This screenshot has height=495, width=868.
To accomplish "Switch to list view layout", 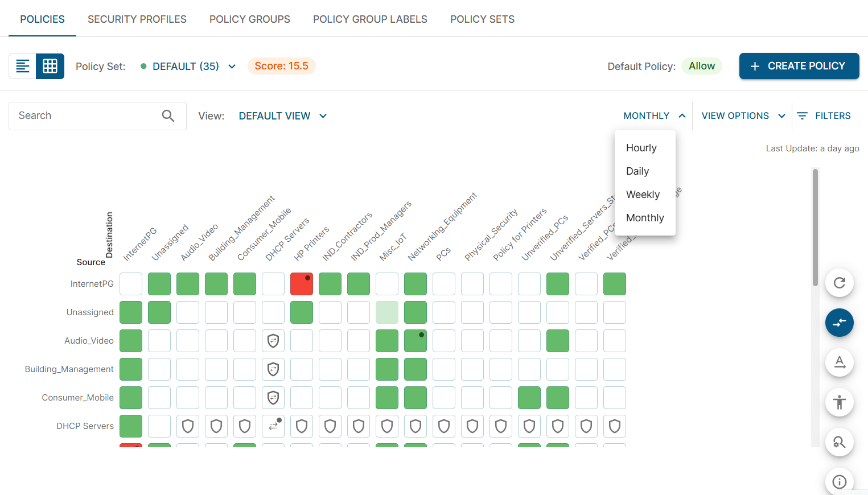I will click(x=23, y=66).
